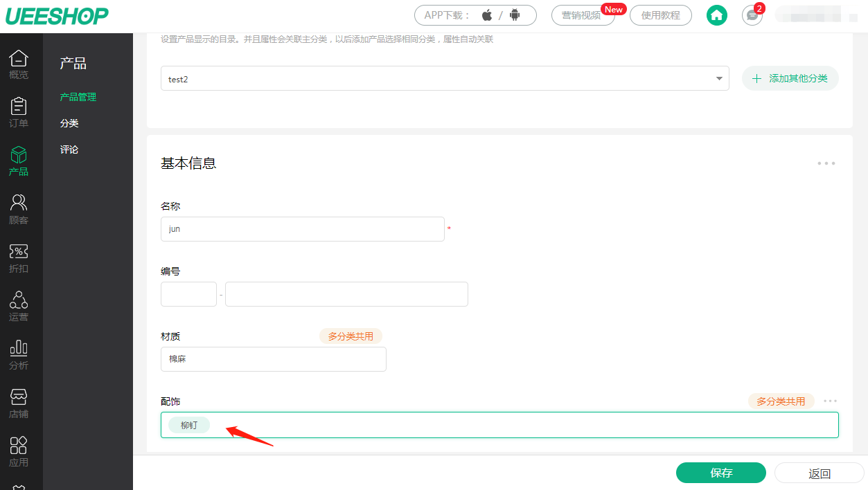Open the 运营 operations sidebar icon

(x=19, y=307)
